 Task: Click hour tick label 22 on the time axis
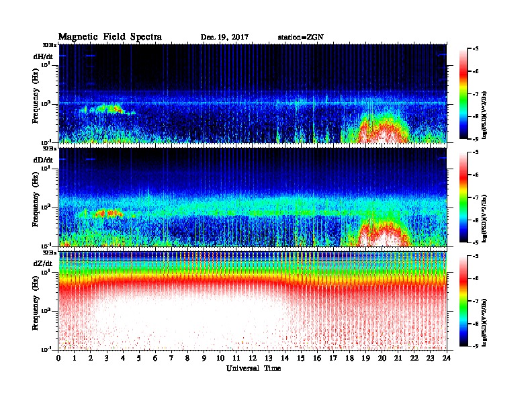pos(414,359)
